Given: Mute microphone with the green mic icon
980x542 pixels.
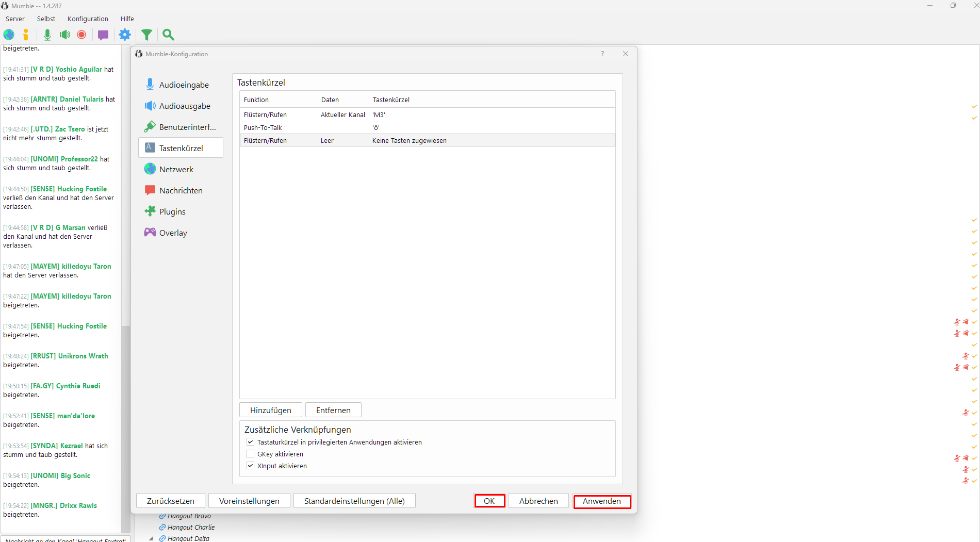Looking at the screenshot, I should point(47,35).
